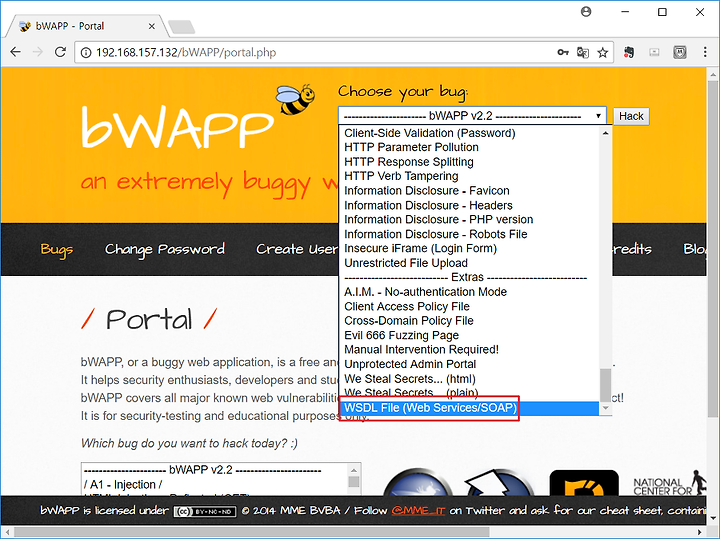Click the translate page icon

click(x=583, y=52)
